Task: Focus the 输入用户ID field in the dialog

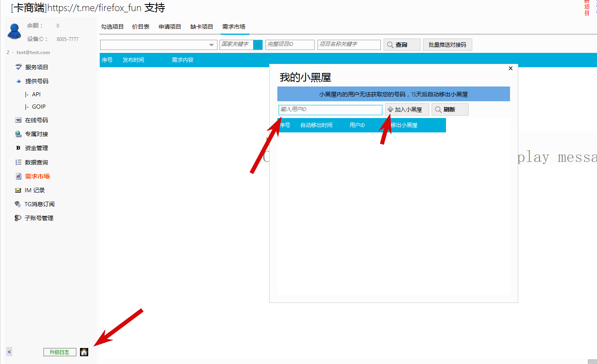Action: [x=330, y=109]
